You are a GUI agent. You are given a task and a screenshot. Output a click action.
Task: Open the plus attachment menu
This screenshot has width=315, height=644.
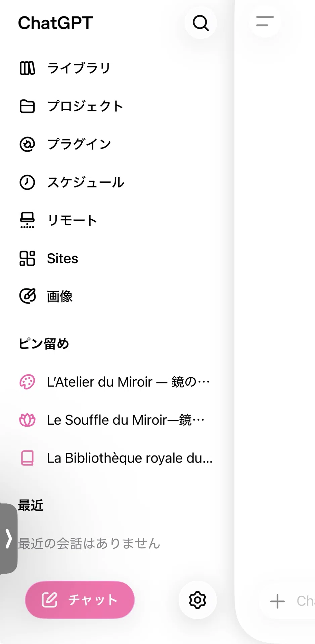click(x=277, y=601)
